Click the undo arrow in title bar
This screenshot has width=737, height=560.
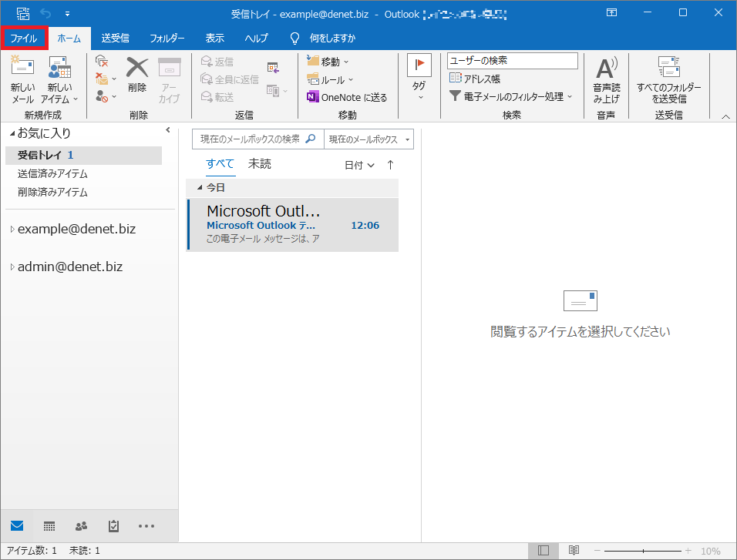pyautogui.click(x=45, y=13)
